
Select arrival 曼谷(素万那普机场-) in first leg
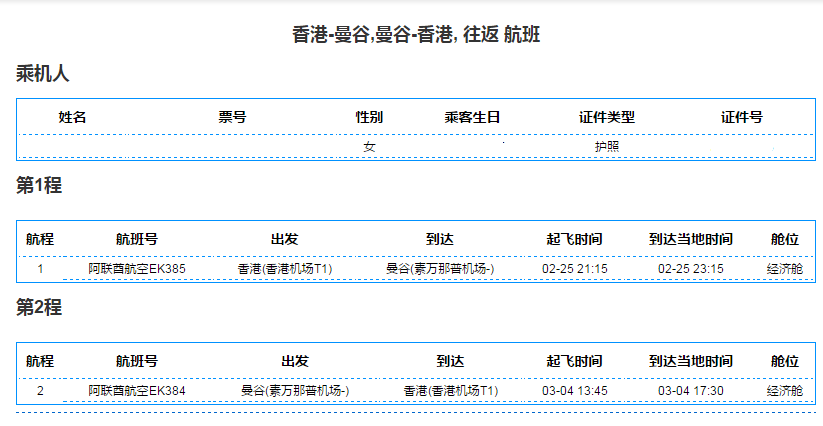tap(440, 269)
